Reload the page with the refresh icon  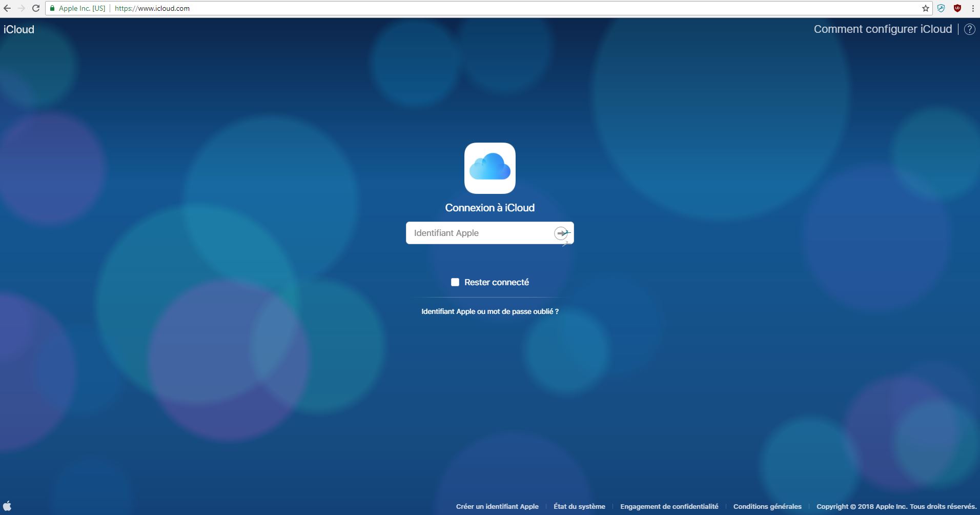[x=36, y=8]
